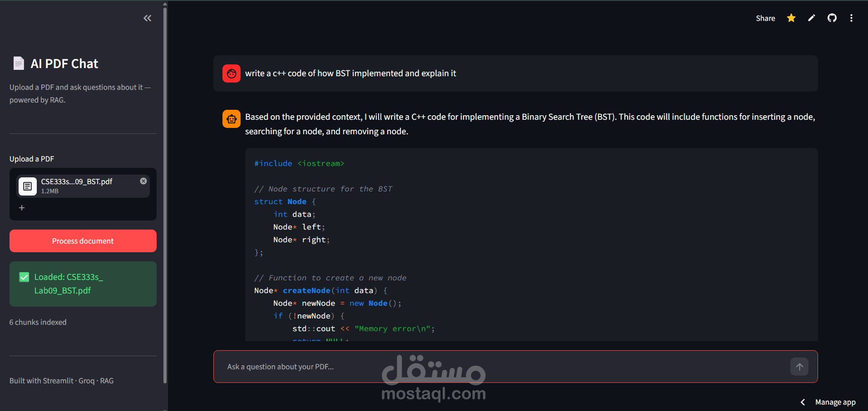
Task: Click the 'Built with Streamlit · Groq · RAG' text
Action: pyautogui.click(x=62, y=381)
